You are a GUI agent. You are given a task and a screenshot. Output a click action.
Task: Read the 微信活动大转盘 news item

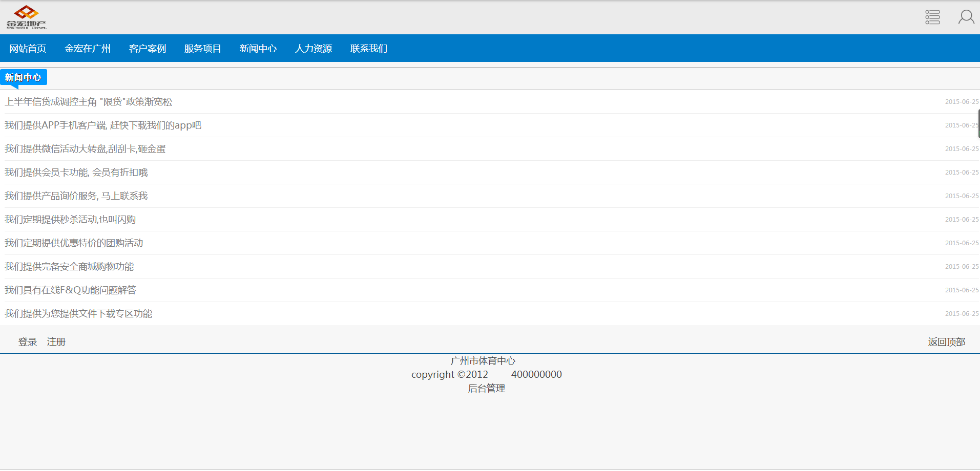point(85,149)
